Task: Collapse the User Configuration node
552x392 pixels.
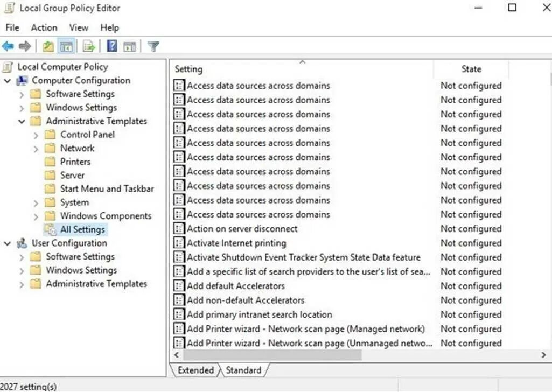Action: (8, 243)
